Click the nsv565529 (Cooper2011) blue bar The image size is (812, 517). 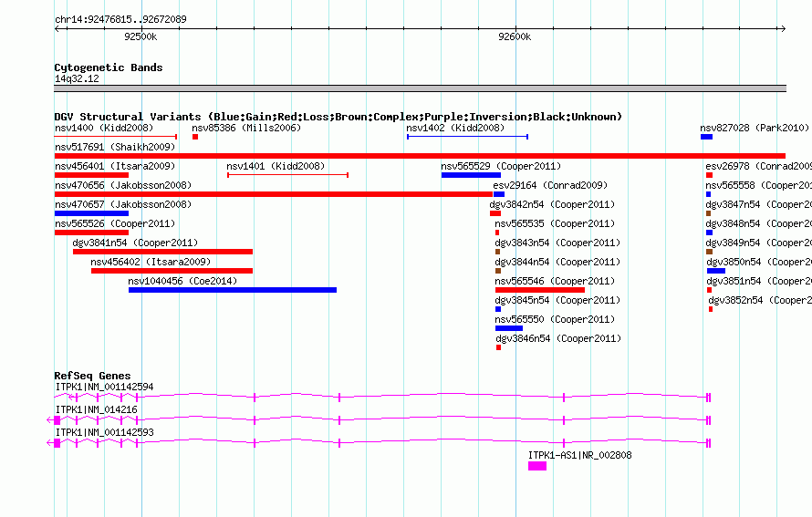pos(471,175)
